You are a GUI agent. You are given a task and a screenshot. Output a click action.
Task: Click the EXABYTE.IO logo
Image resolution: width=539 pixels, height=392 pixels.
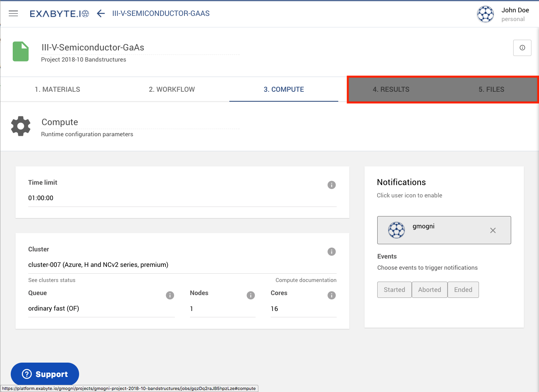click(x=59, y=13)
